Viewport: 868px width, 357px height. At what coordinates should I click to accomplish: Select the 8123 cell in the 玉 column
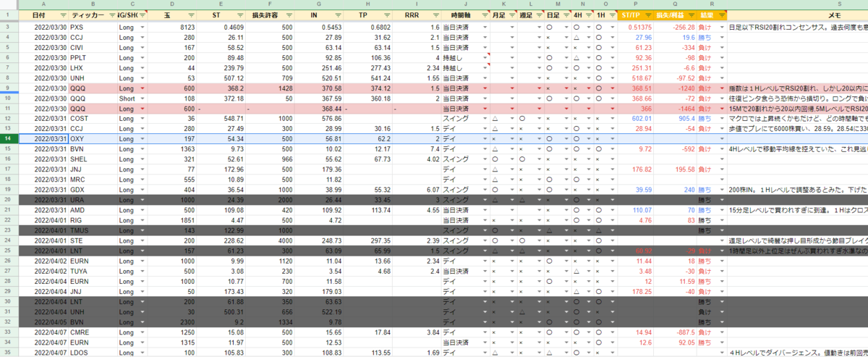point(171,27)
